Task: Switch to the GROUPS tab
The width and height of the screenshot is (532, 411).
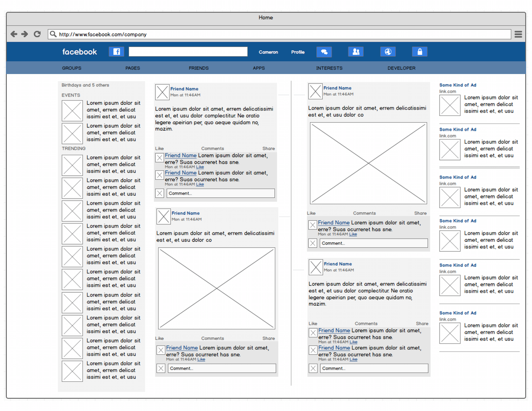Action: (72, 68)
